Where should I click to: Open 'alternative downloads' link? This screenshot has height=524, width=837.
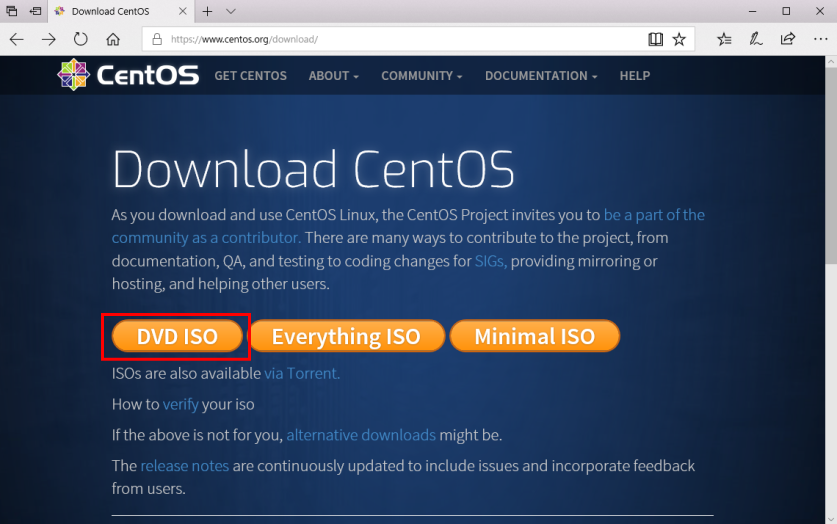point(361,435)
